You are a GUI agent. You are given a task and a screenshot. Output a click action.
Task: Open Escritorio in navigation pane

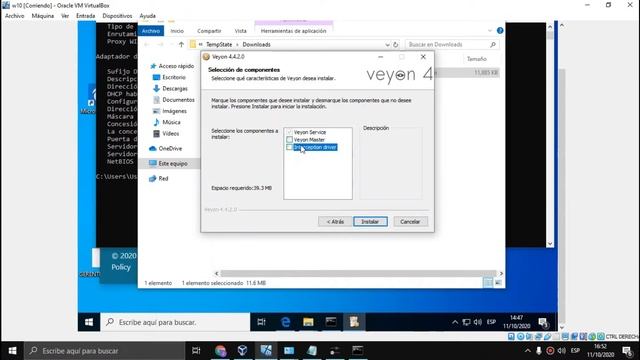pos(169,77)
